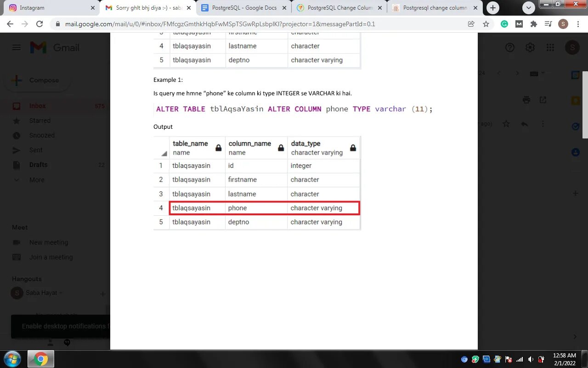
Task: Open the network signal tray icon
Action: coord(520,359)
